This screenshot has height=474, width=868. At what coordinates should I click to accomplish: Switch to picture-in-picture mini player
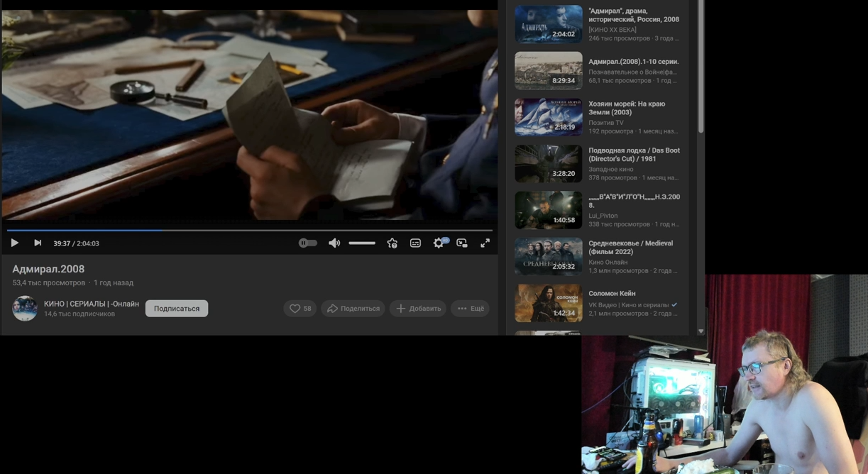pos(462,243)
